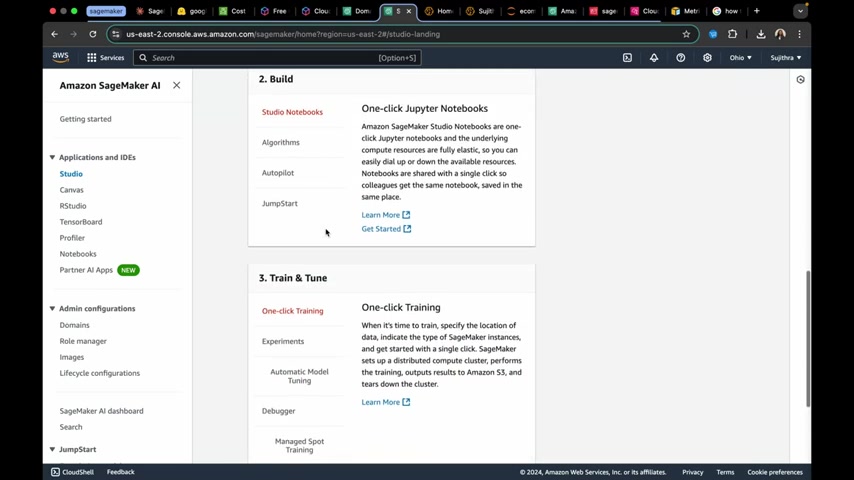Image resolution: width=854 pixels, height=480 pixels.
Task: Open the info panel circle icon at right
Action: click(x=800, y=80)
